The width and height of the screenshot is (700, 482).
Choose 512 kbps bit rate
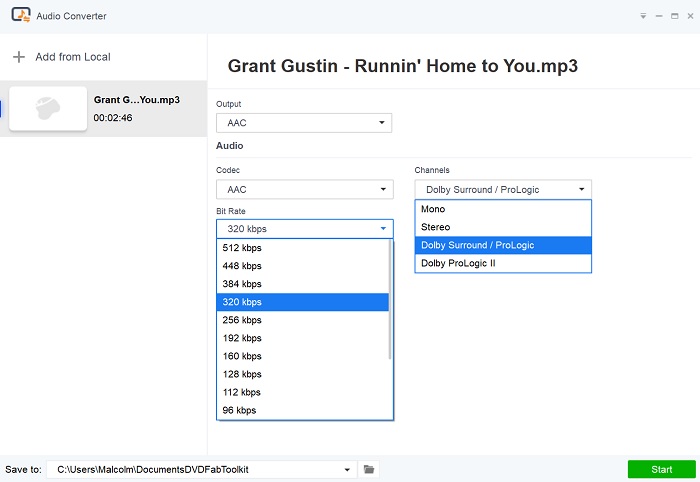[x=303, y=248]
